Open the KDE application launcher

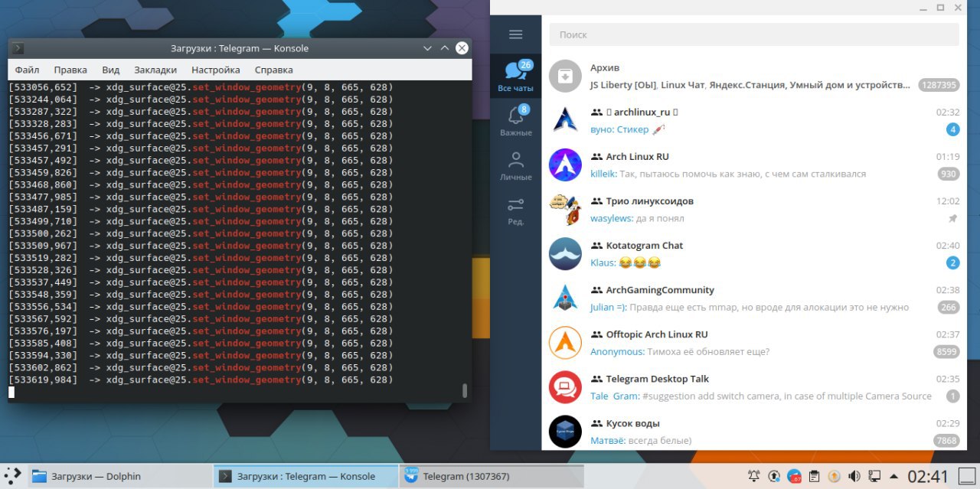coord(12,476)
